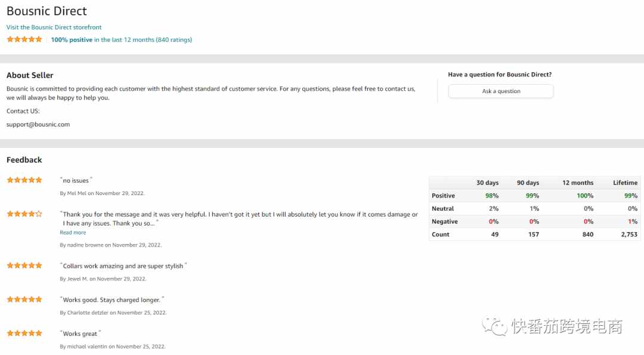Viewport: 644px width, 355px height.
Task: Click the Lifetime count value 2,753
Action: tap(629, 234)
